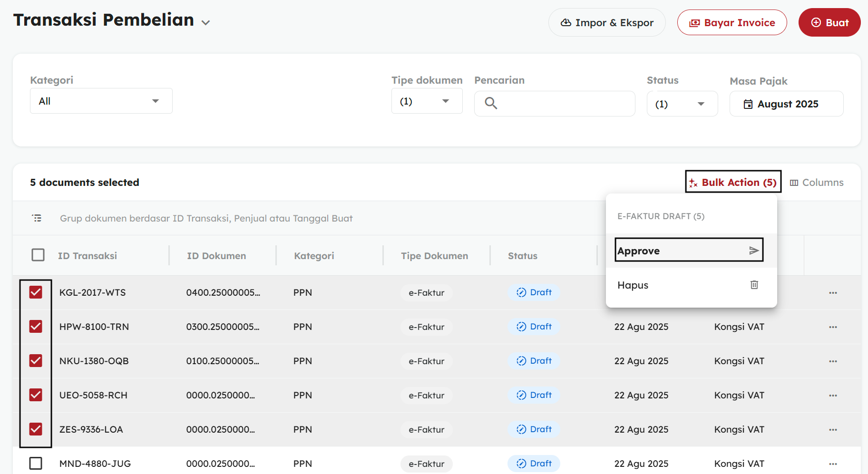Click the Draft status badge of ZES-9336-LOA
Image resolution: width=868 pixels, height=474 pixels.
pos(534,429)
